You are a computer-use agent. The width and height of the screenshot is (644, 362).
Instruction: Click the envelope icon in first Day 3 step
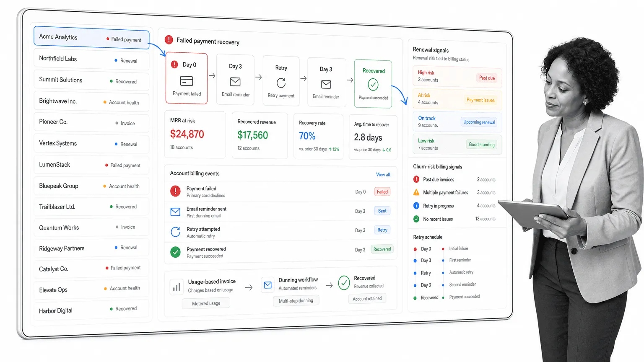[x=235, y=82]
